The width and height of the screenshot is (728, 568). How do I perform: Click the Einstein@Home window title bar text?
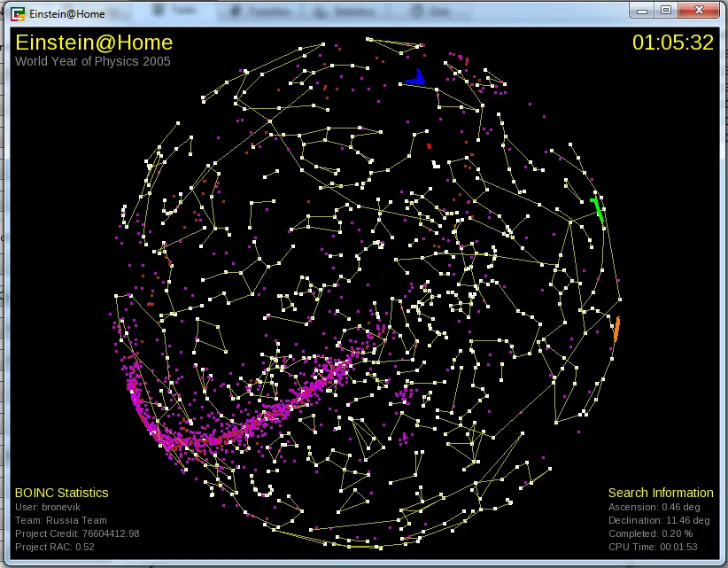[66, 14]
